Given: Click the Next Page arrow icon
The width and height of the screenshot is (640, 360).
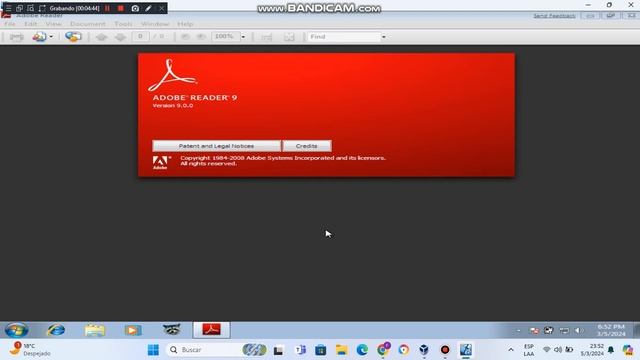Looking at the screenshot, I should [120, 37].
